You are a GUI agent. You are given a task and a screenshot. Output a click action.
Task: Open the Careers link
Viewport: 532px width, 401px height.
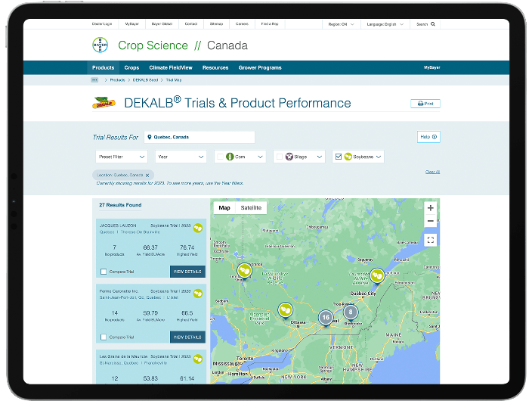click(x=242, y=23)
